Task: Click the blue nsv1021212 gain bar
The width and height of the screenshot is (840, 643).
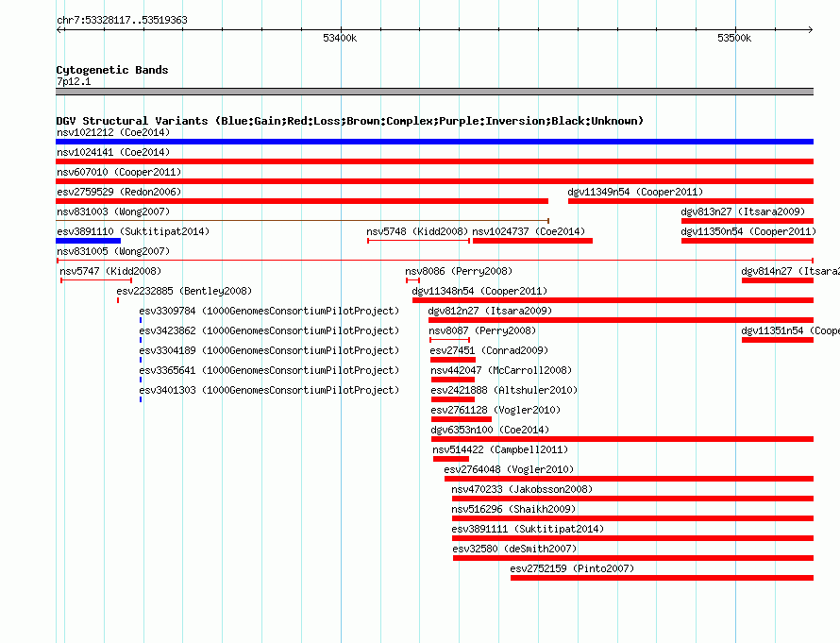Action: pyautogui.click(x=434, y=142)
